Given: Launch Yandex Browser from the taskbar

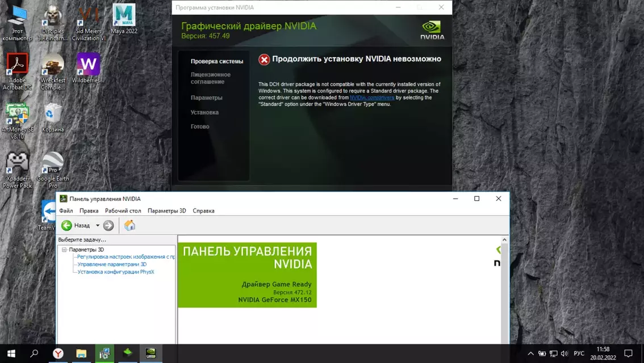Looking at the screenshot, I should (58, 353).
